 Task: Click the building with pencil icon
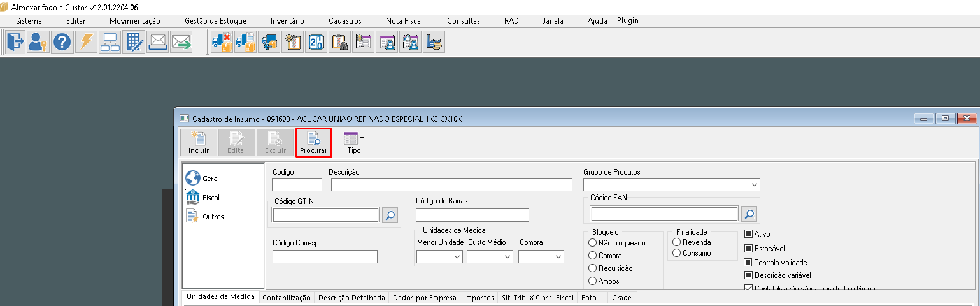point(134,42)
